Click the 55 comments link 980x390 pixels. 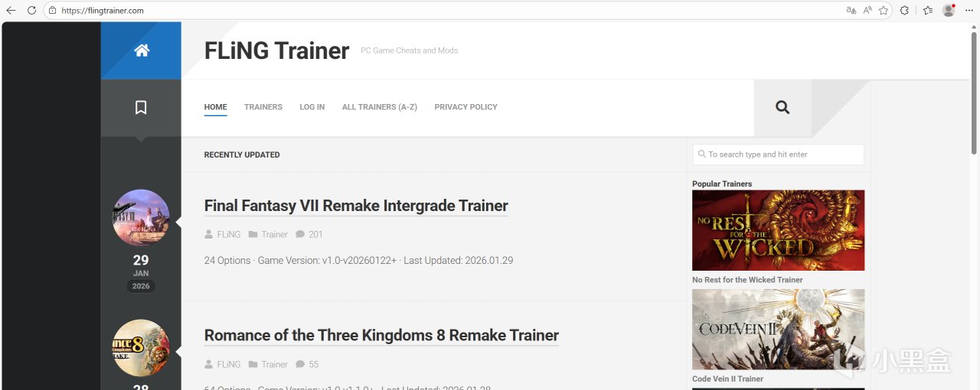pyautogui.click(x=314, y=365)
